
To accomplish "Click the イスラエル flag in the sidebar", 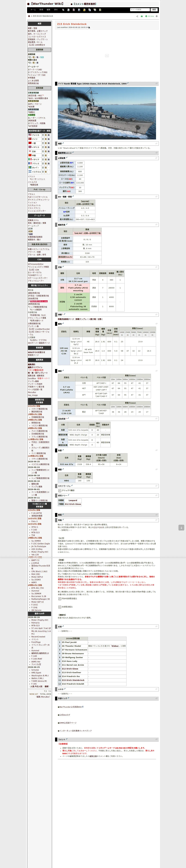I will tap(30, 172).
